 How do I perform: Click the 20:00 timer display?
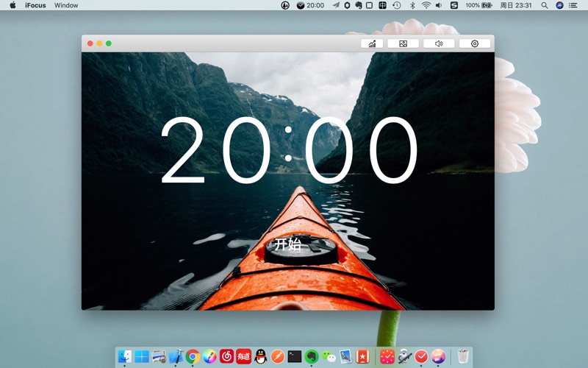(x=289, y=150)
